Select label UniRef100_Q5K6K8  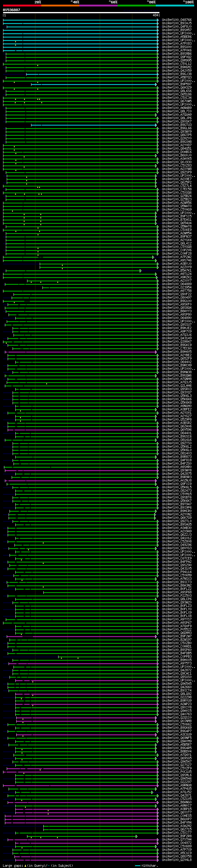point(177,403)
